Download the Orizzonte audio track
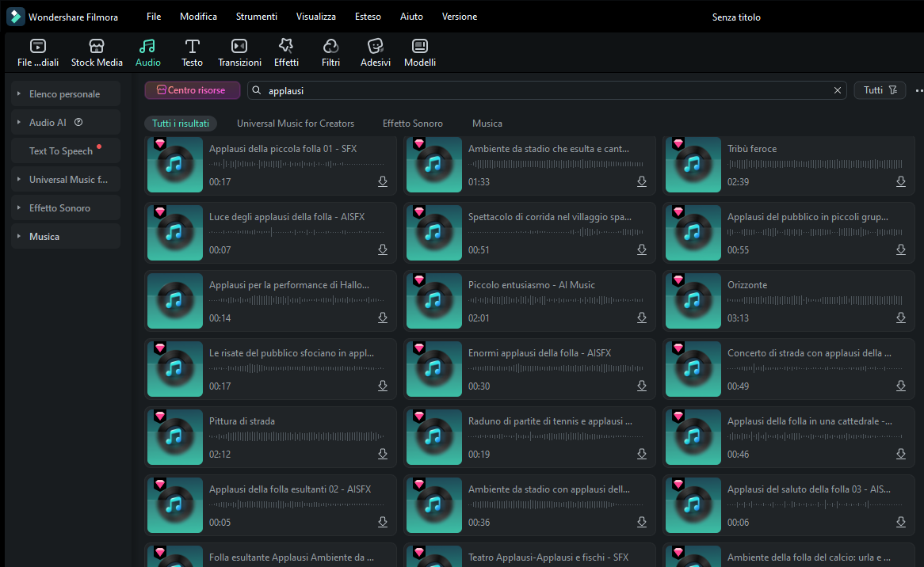This screenshot has width=924, height=567. click(x=900, y=318)
